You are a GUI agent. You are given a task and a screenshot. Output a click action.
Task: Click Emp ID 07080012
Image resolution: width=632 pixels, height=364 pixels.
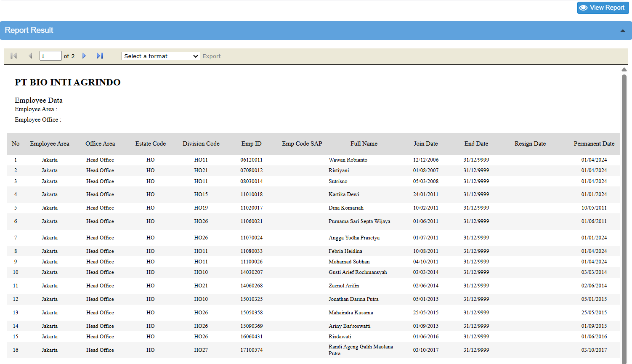point(252,170)
